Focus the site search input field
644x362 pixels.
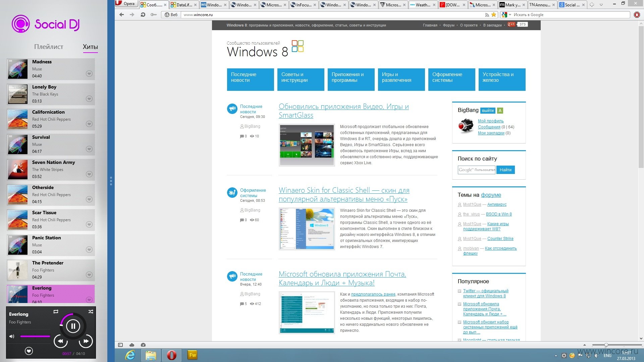pos(477,170)
